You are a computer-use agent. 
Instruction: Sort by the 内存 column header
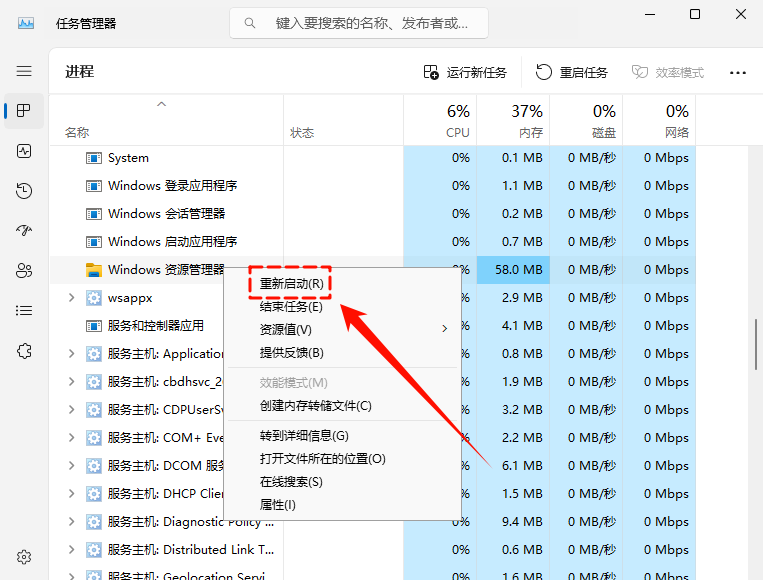click(x=513, y=120)
